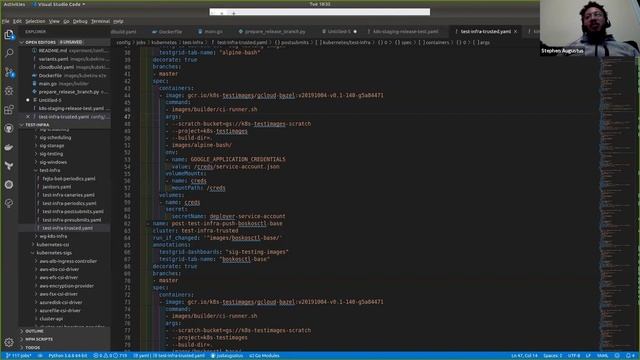Viewport: 640px width, 360px height.
Task: Click the Python interpreter in status bar
Action: point(68,356)
